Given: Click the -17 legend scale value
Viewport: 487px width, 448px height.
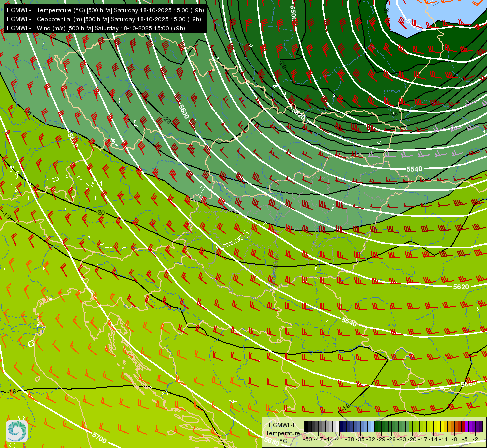Looking at the screenshot, I should coord(424,439).
